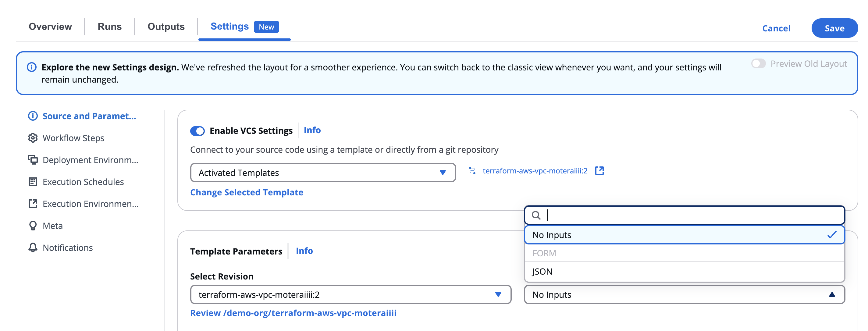Click the Notifications bell icon

33,247
